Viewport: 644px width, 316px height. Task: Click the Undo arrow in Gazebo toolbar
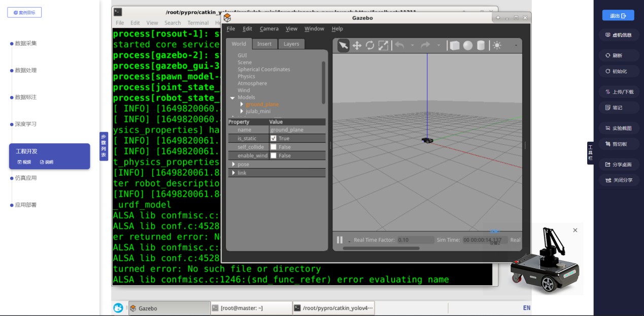[400, 46]
